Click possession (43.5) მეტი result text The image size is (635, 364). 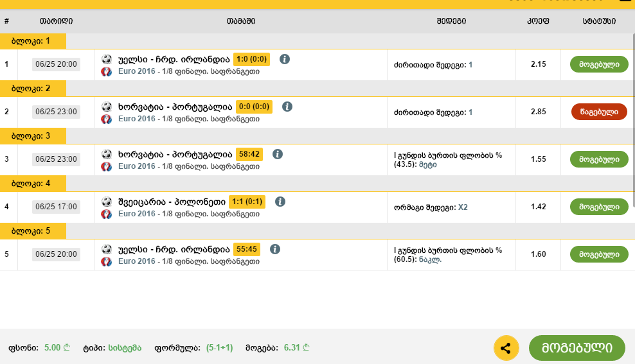coord(448,160)
